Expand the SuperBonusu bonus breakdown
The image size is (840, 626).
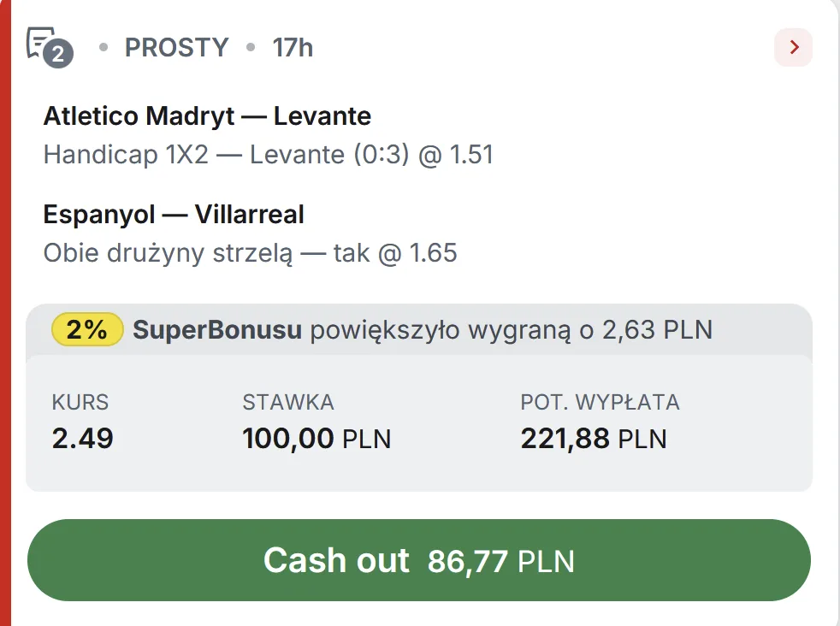(419, 328)
